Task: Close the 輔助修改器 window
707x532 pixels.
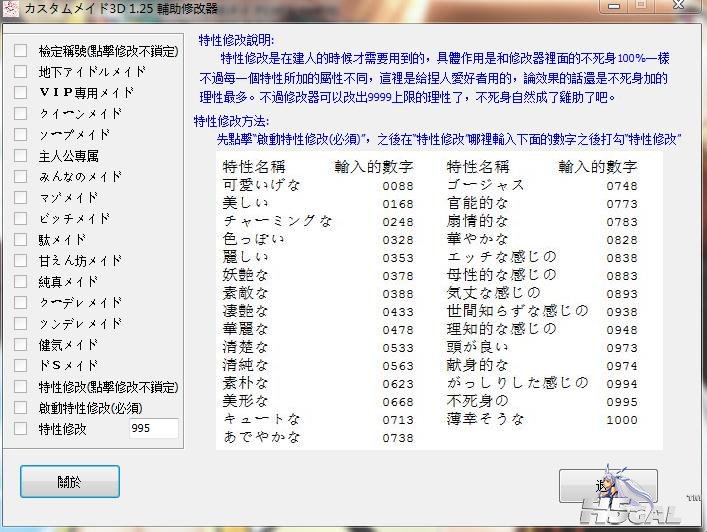Action: click(x=679, y=5)
